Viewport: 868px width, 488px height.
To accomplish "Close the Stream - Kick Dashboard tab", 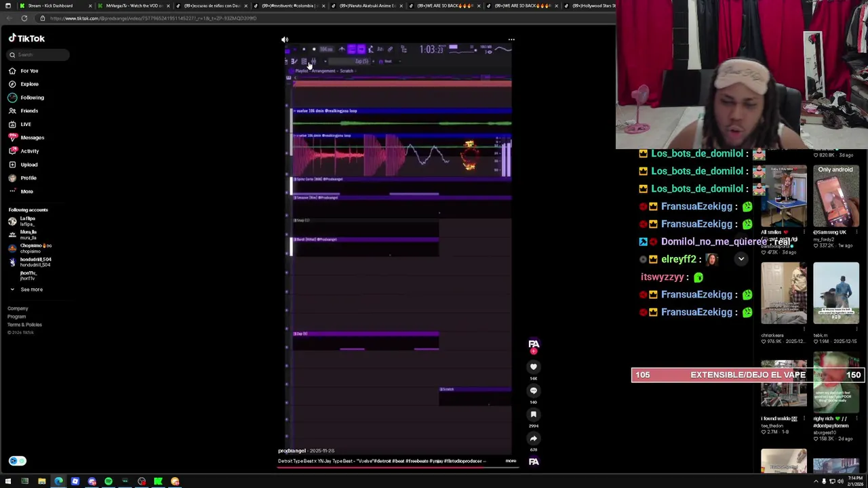I will (90, 5).
